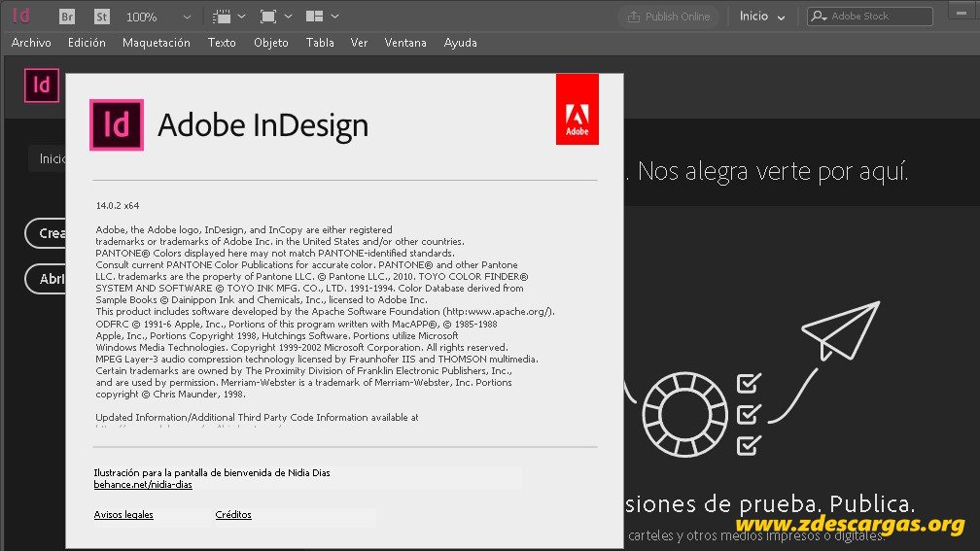Click the version text 14.0.2 x64
Screen dimensions: 980x551
pyautogui.click(x=118, y=206)
